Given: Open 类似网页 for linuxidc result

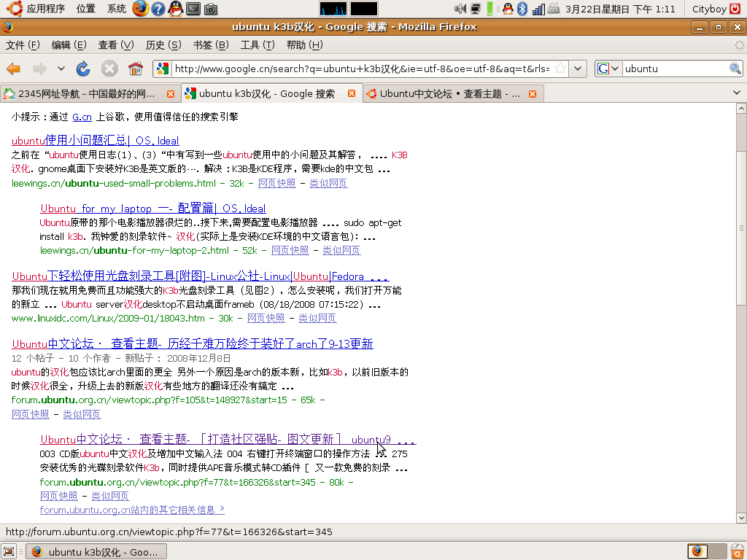Looking at the screenshot, I should pos(317,318).
